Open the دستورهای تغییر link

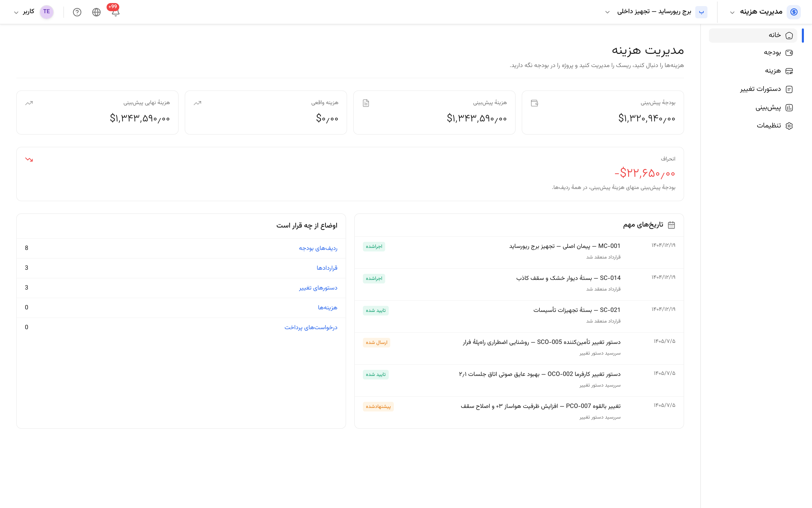318,288
